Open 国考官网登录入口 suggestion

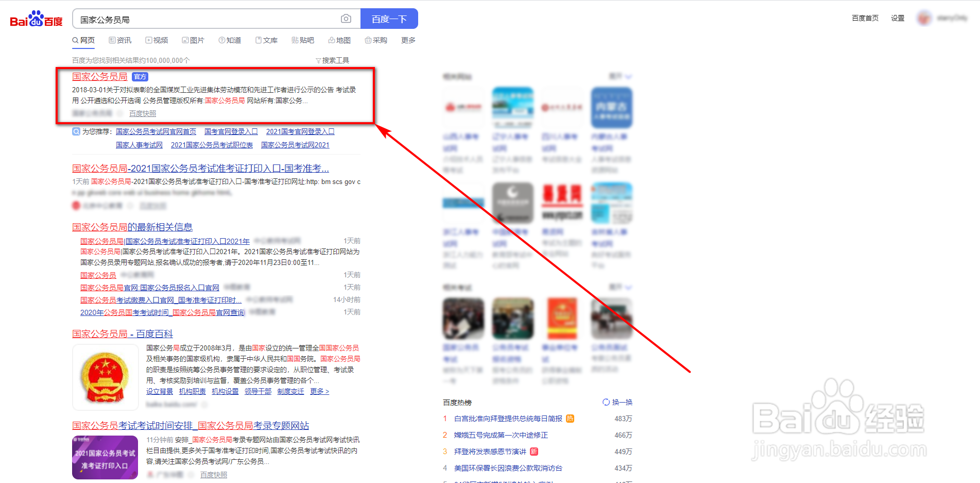click(x=231, y=131)
